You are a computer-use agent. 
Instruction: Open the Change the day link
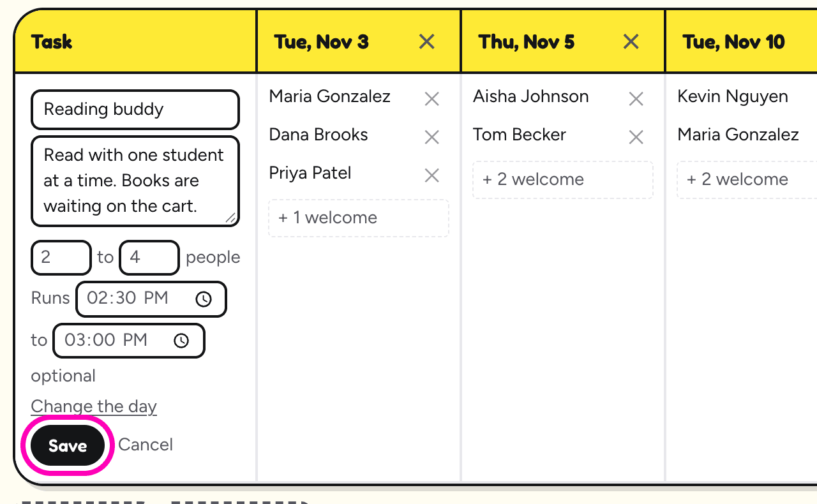pyautogui.click(x=94, y=406)
